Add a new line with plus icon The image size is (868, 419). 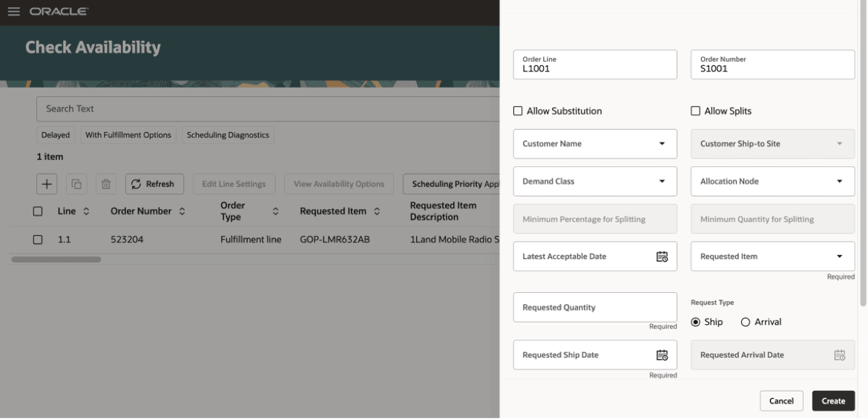(x=47, y=184)
